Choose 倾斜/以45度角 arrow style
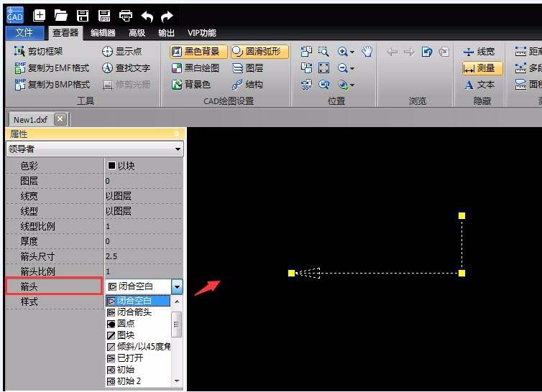Viewport: 542px width, 392px height. click(138, 347)
